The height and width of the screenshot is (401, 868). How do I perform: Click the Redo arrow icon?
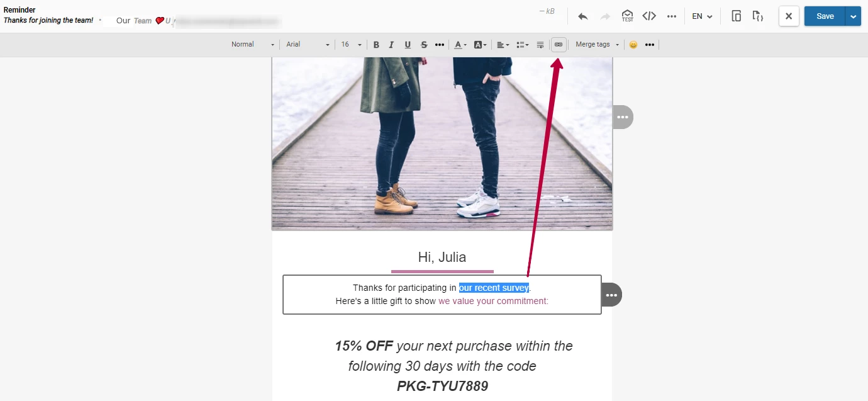(604, 16)
